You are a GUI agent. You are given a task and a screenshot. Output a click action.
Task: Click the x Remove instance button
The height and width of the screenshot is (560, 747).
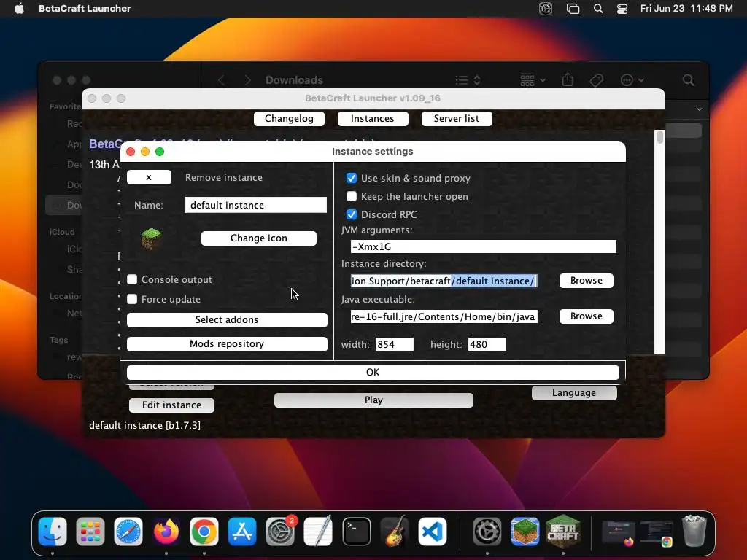pyautogui.click(x=149, y=178)
